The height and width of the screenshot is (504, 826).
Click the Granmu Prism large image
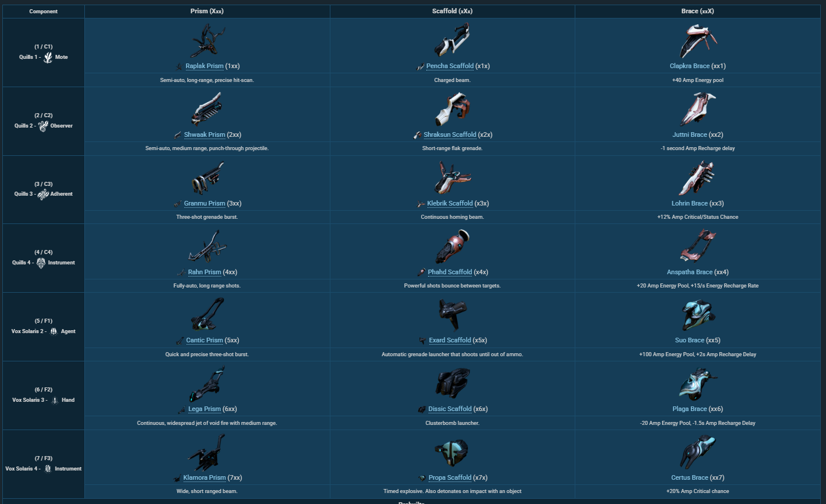(207, 178)
